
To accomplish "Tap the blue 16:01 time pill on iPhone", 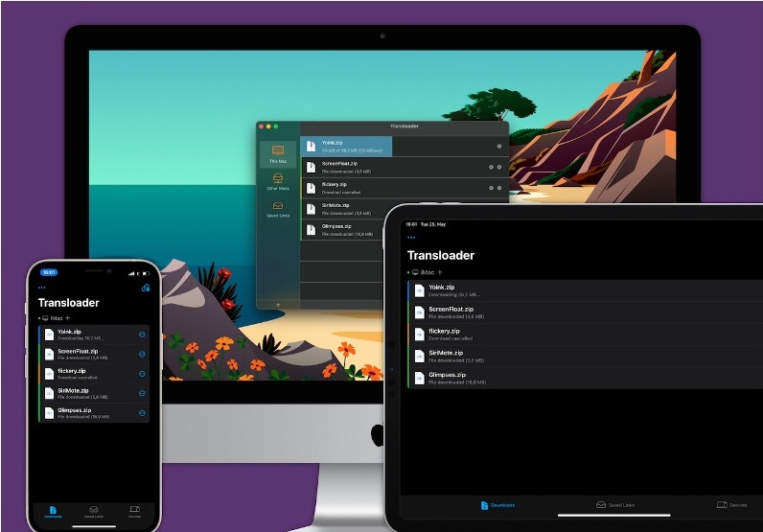I will pyautogui.click(x=49, y=272).
